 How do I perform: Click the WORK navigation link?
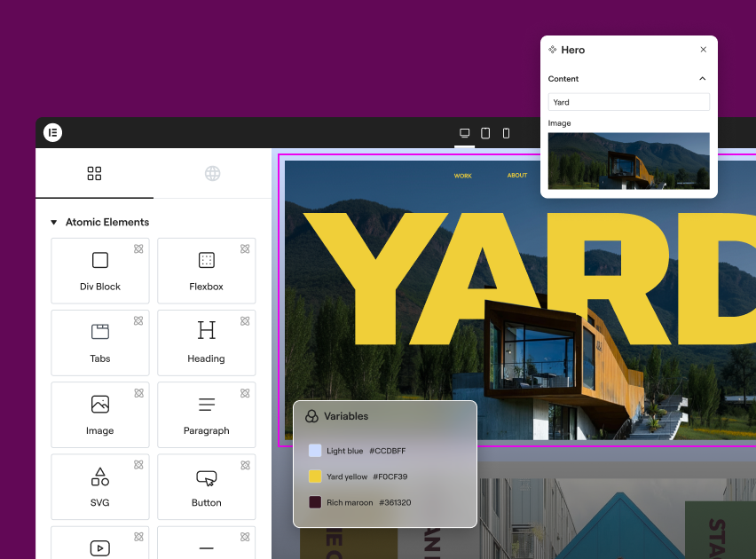[462, 176]
